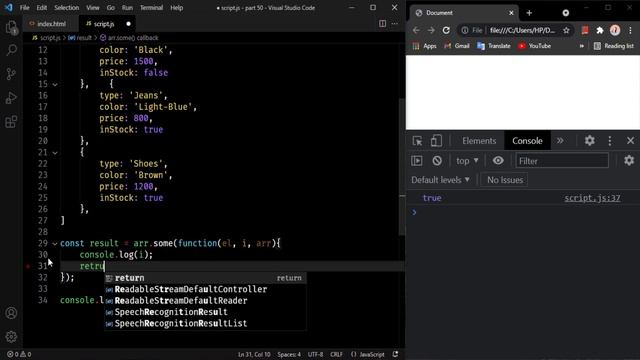640x360 pixels.
Task: Choose the return autocomplete suggestion
Action: tap(205, 278)
